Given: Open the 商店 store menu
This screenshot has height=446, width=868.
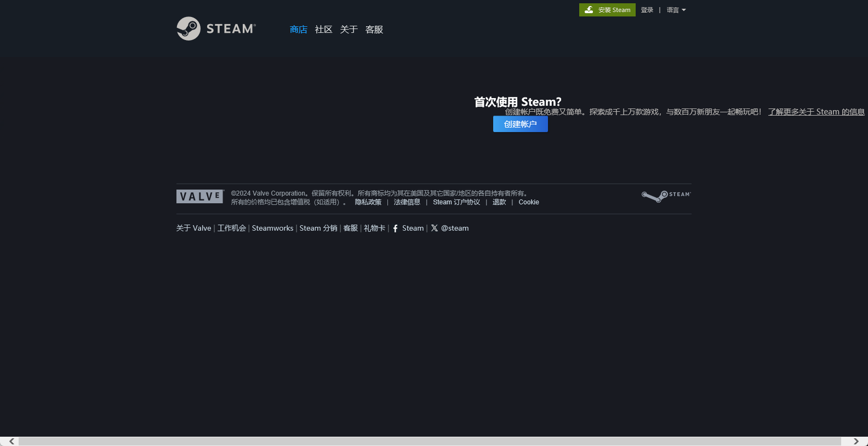Looking at the screenshot, I should coord(299,30).
